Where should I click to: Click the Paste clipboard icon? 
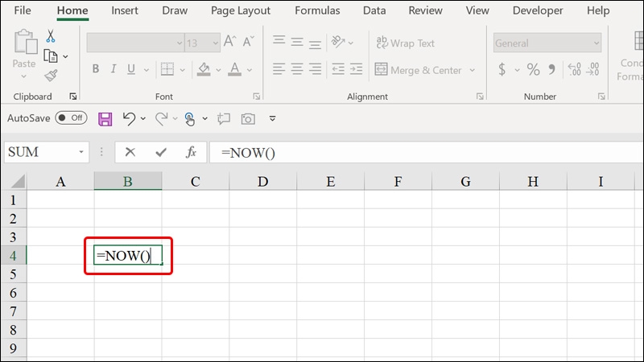(x=25, y=42)
